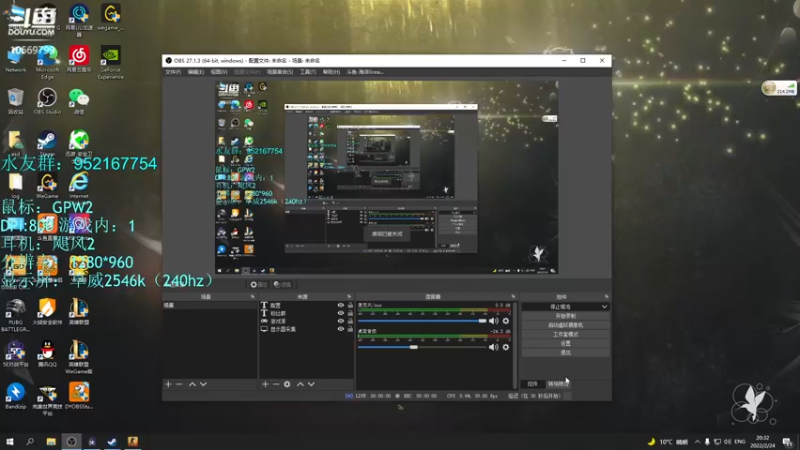Toggle visibility of the second text source

(340, 313)
